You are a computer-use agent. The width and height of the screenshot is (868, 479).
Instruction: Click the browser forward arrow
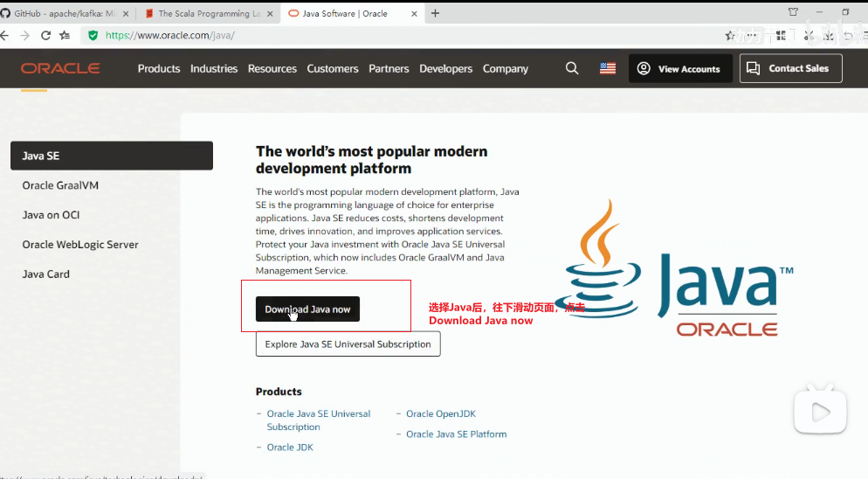25,36
